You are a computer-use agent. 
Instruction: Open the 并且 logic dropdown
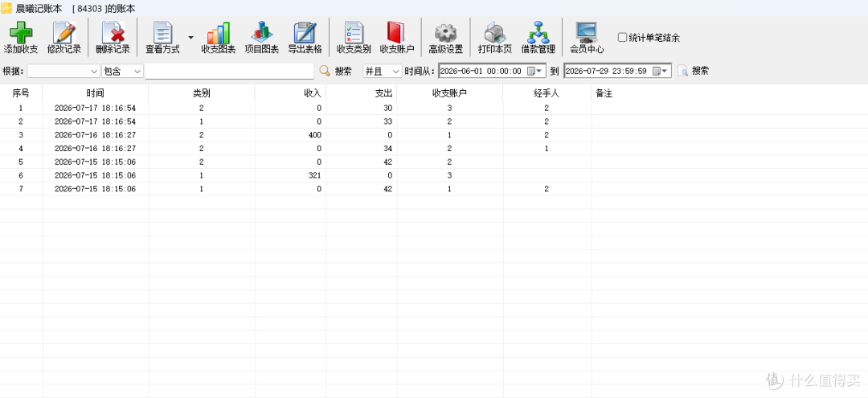(382, 72)
